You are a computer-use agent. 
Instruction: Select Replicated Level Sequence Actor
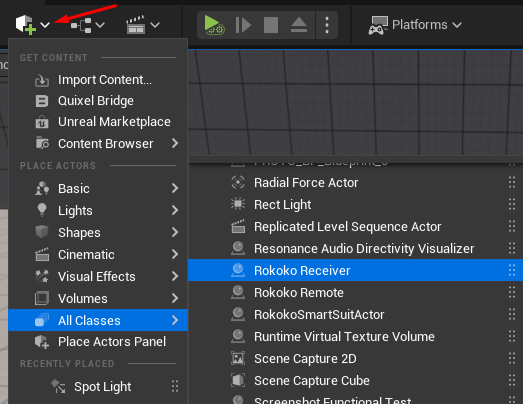[356, 227]
